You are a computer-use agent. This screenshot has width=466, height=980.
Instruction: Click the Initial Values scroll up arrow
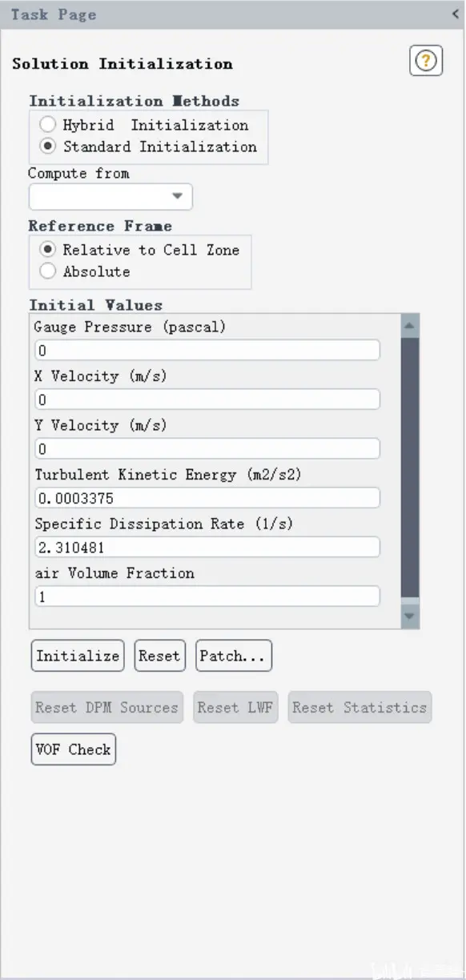[x=410, y=326]
